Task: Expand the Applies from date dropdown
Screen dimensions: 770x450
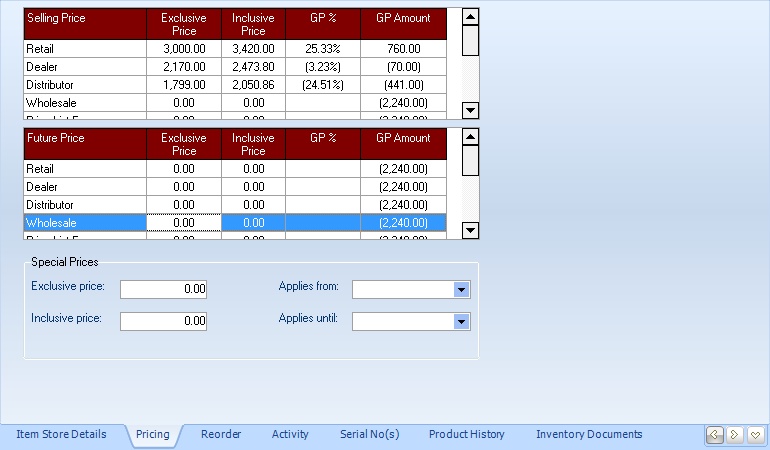Action: click(x=461, y=289)
